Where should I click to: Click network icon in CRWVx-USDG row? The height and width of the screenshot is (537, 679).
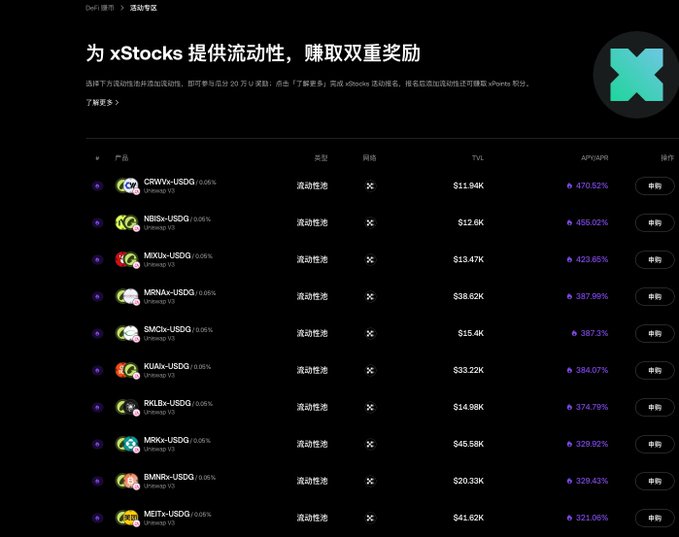click(370, 186)
